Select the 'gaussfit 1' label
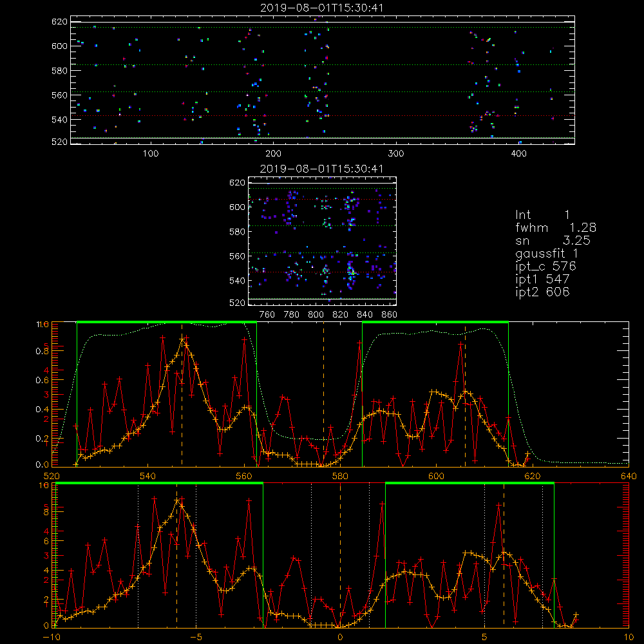Screen dimensions: 644x644 coord(547,253)
